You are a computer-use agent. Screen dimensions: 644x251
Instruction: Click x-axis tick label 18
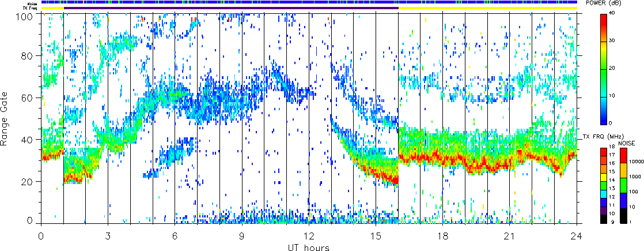(443, 236)
